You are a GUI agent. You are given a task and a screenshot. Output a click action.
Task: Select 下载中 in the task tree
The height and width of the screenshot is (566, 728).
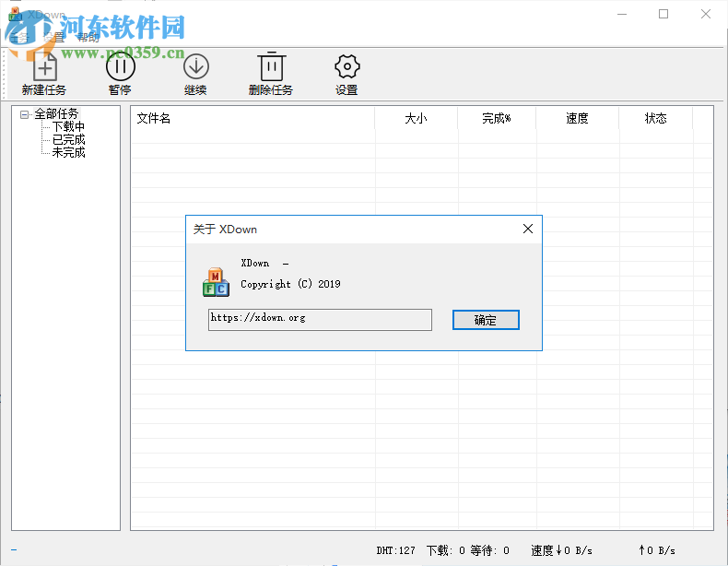68,127
